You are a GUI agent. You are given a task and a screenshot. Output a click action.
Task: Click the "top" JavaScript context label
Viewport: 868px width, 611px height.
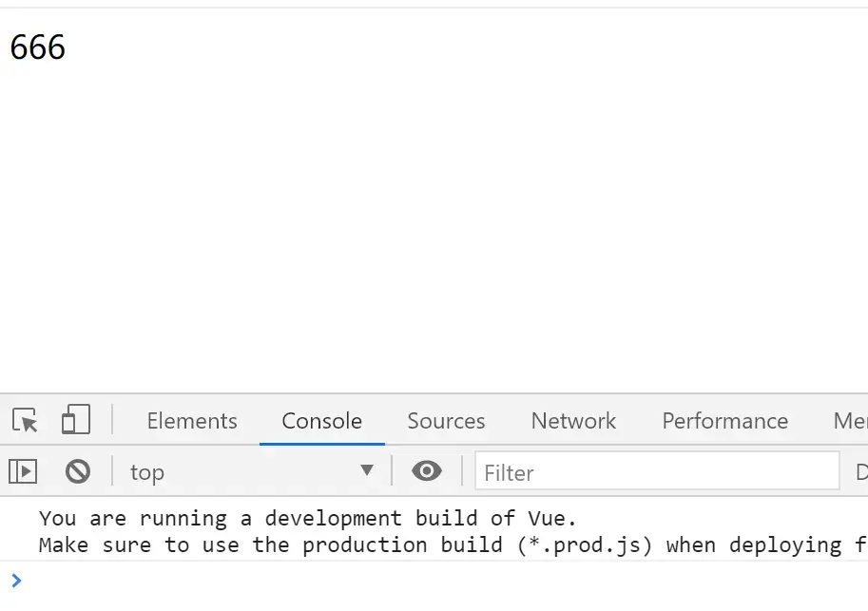click(x=147, y=472)
